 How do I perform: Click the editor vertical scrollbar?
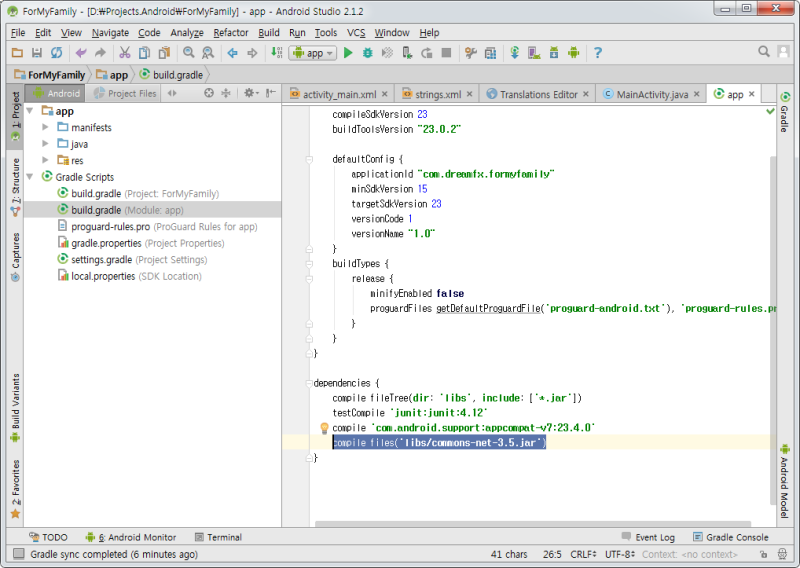773,330
